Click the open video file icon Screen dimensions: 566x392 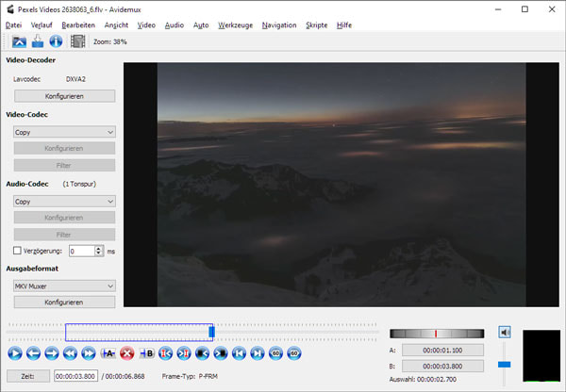[x=18, y=41]
